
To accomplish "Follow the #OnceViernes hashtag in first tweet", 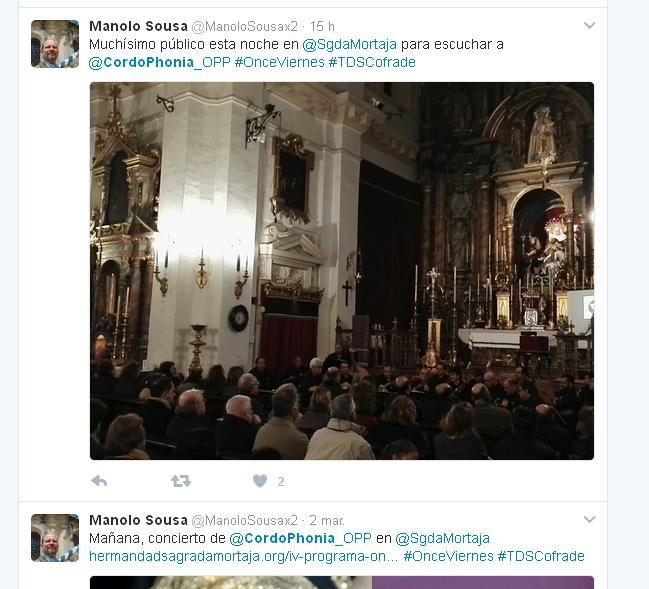I will click(x=279, y=62).
